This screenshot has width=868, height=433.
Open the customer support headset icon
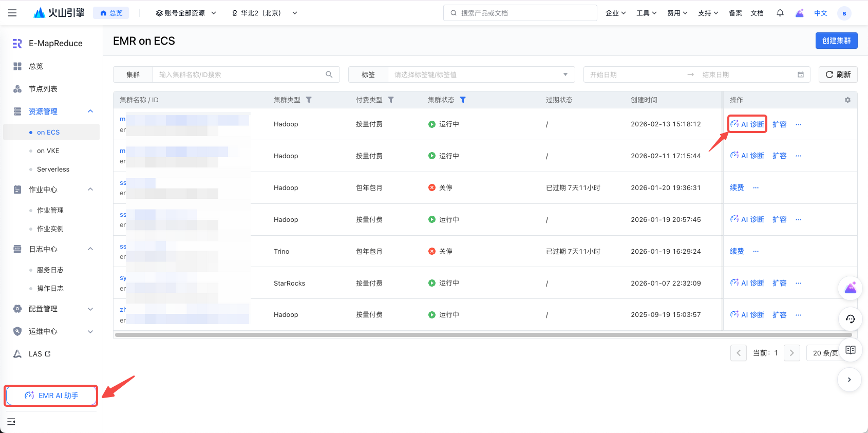click(x=850, y=319)
